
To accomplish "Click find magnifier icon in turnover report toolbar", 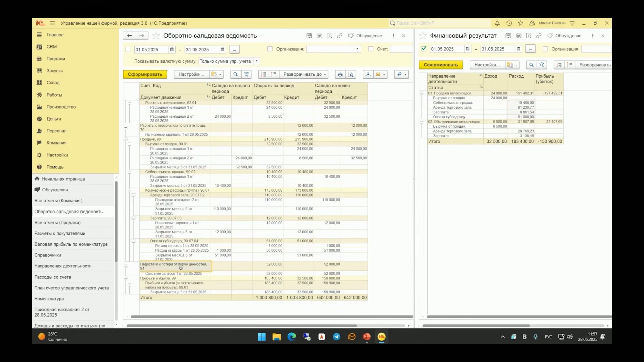I will [235, 74].
